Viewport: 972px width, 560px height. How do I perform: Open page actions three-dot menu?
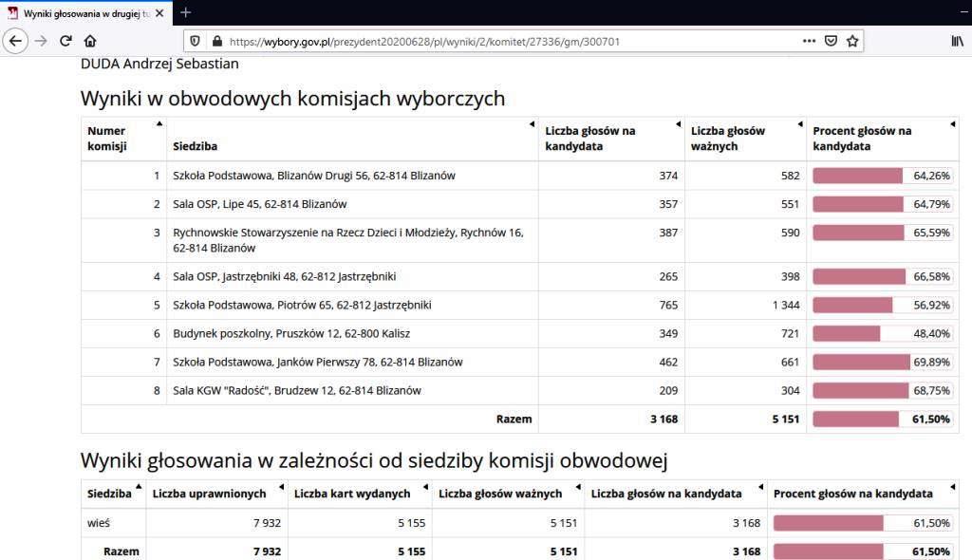[x=809, y=41]
